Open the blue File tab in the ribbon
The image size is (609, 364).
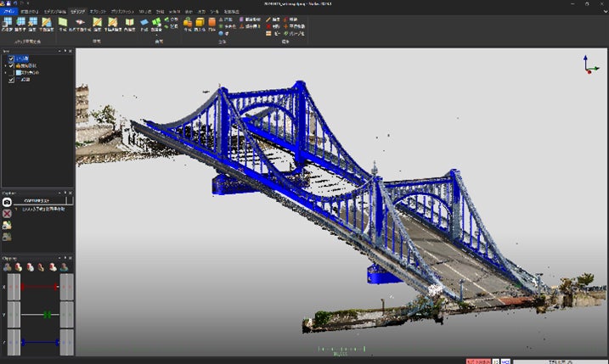click(x=8, y=13)
